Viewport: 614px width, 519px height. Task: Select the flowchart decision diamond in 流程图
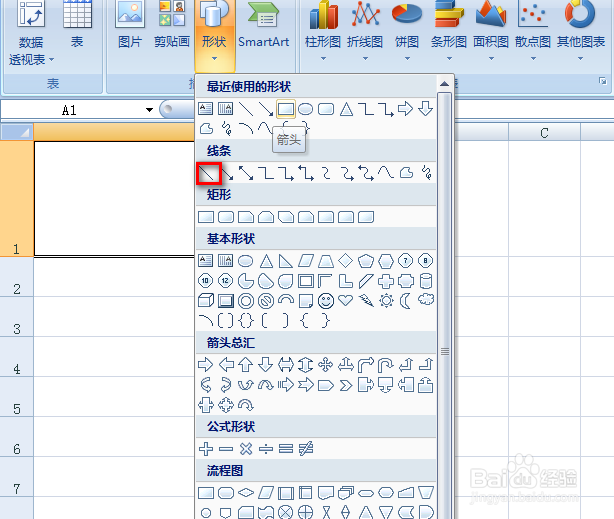tap(246, 492)
